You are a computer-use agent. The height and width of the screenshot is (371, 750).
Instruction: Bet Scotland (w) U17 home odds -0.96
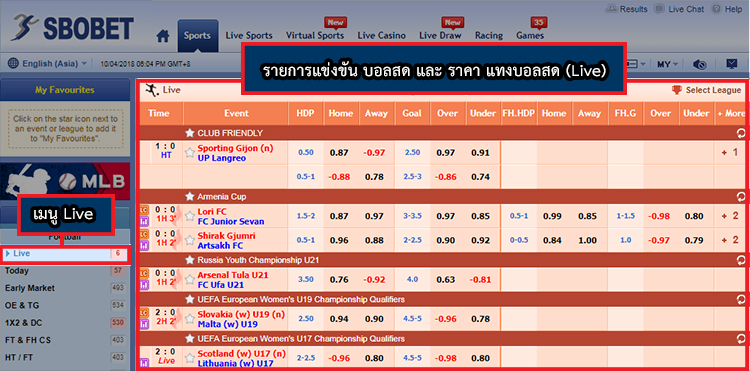pyautogui.click(x=339, y=359)
